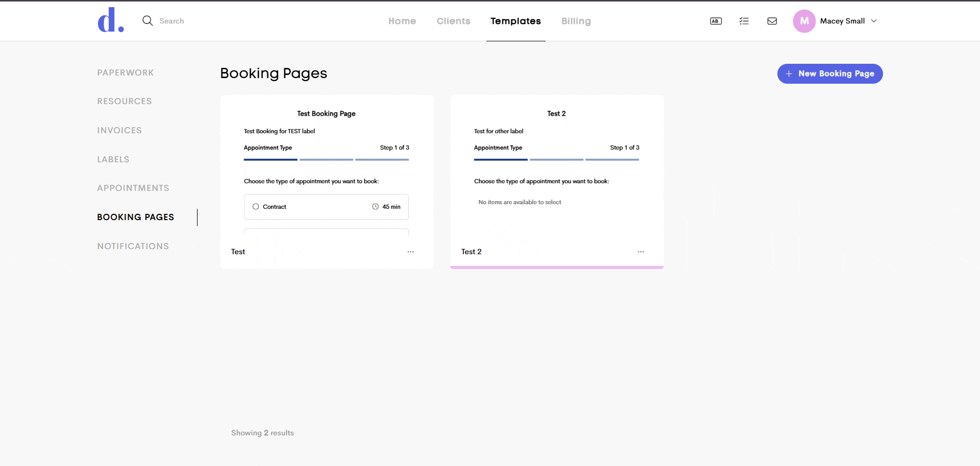
Task: Click the search magnifier icon
Action: pyautogui.click(x=148, y=21)
